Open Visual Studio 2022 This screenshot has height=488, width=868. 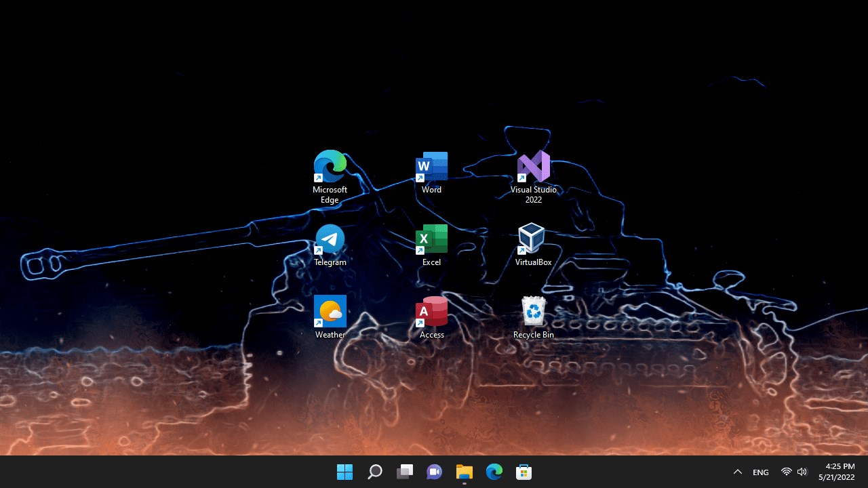[x=533, y=165]
